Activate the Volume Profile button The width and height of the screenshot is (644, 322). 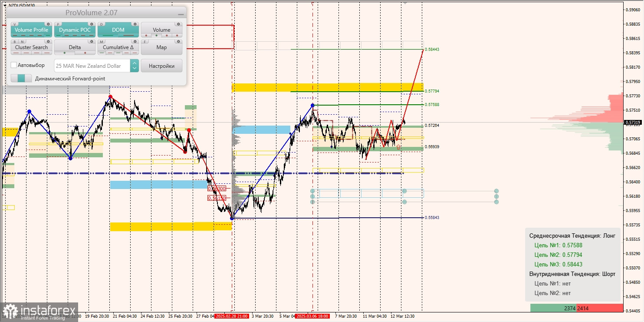click(x=32, y=30)
